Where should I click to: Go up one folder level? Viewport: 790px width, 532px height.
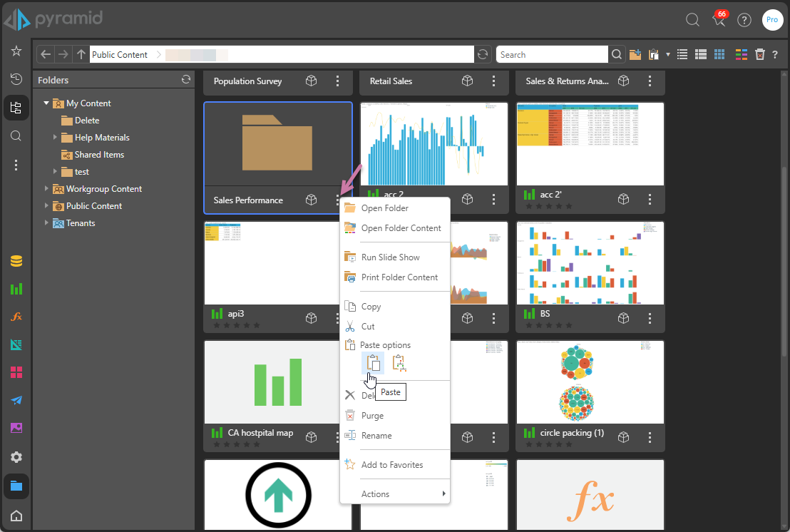(81, 54)
